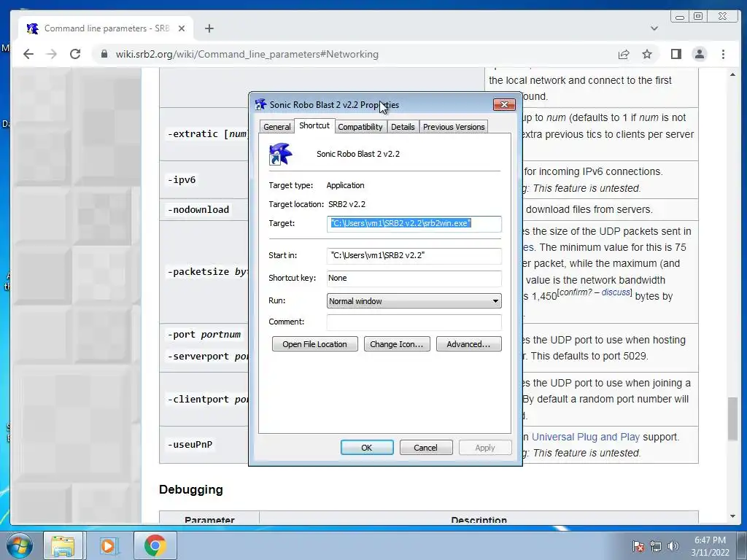This screenshot has height=560, width=747.
Task: Cancel the Properties dialog
Action: point(426,448)
